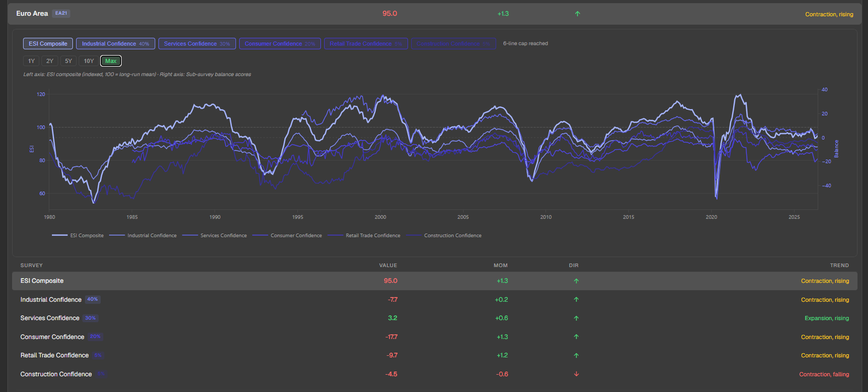Screen dimensions: 868x392
Task: Select the ESI Composite table row
Action: point(434,281)
